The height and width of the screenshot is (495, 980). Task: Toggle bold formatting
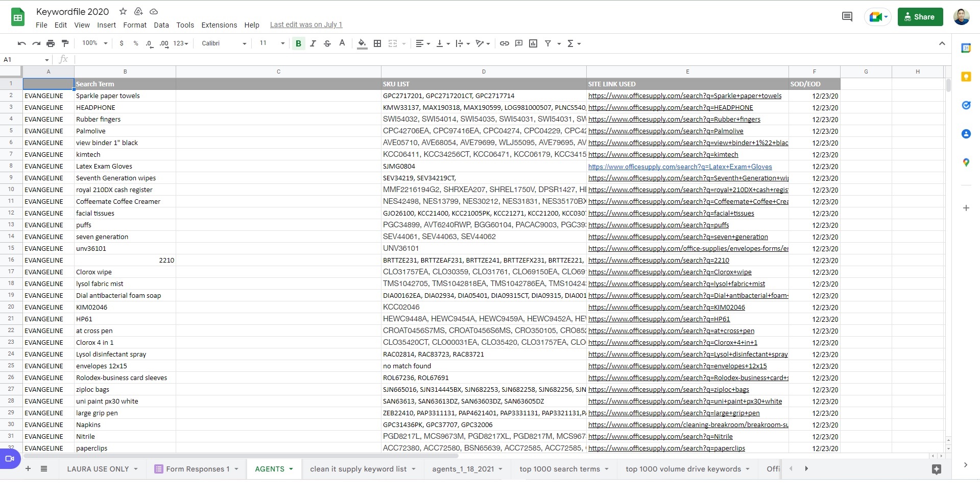(298, 43)
